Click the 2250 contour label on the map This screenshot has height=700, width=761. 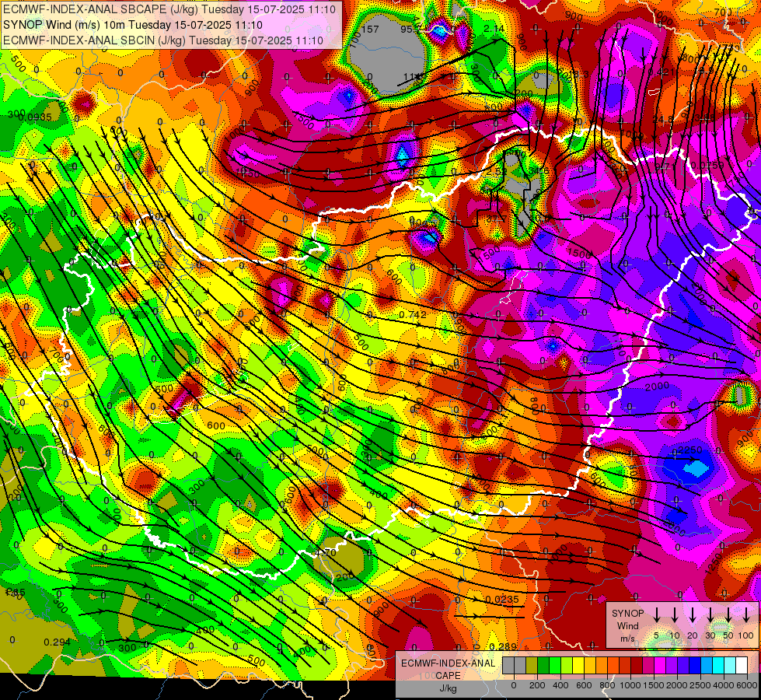pos(689,450)
